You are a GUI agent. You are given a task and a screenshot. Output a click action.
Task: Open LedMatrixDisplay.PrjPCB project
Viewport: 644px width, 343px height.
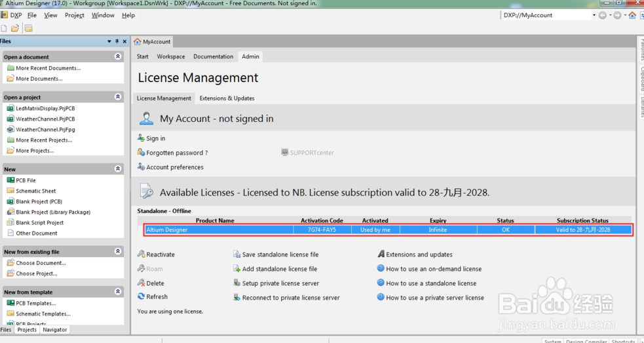pyautogui.click(x=45, y=108)
